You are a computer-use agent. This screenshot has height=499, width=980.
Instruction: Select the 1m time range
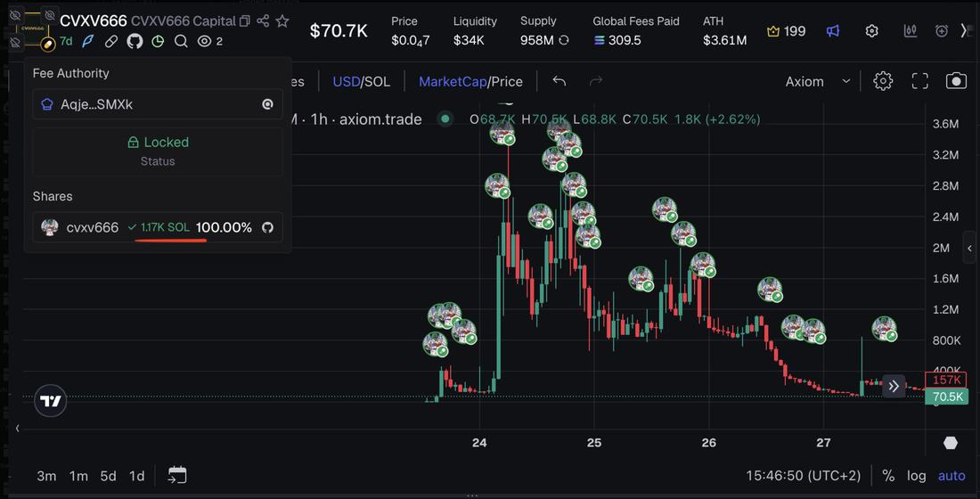78,476
